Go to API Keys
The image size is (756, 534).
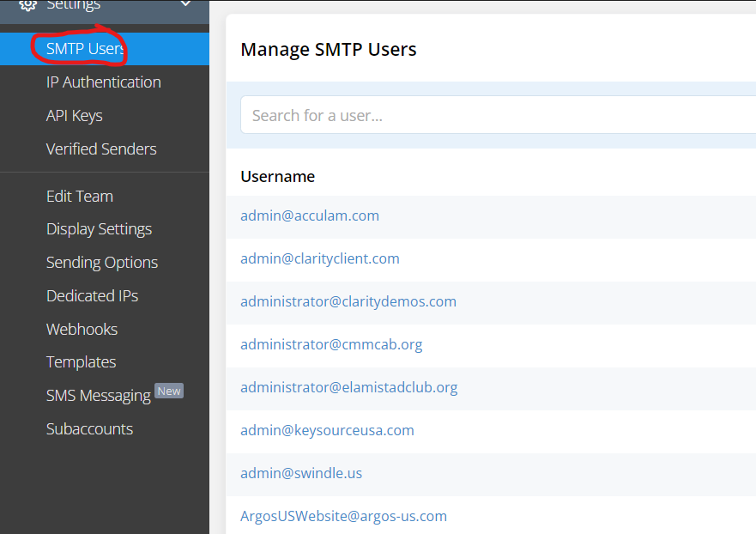point(75,116)
